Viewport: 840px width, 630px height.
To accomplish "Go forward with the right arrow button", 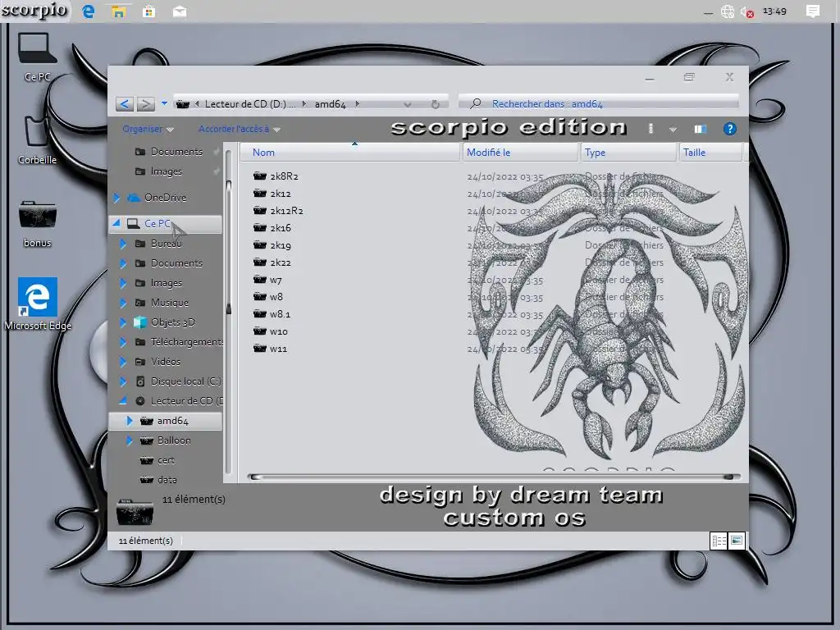I will [x=145, y=104].
